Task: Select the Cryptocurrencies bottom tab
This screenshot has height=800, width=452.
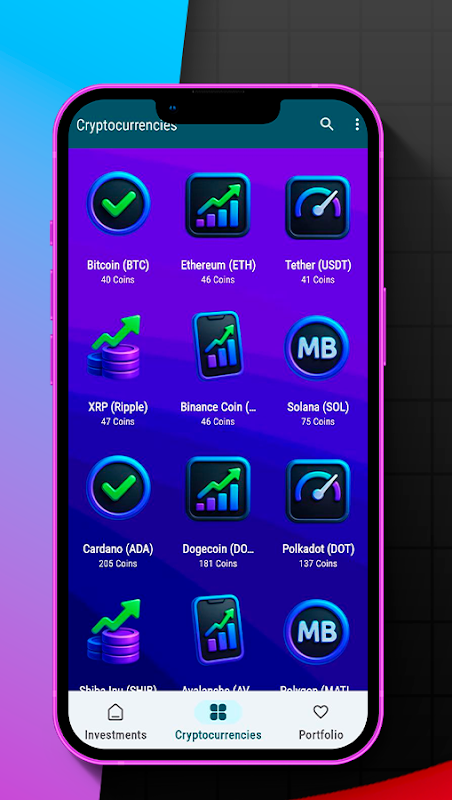Action: point(218,722)
